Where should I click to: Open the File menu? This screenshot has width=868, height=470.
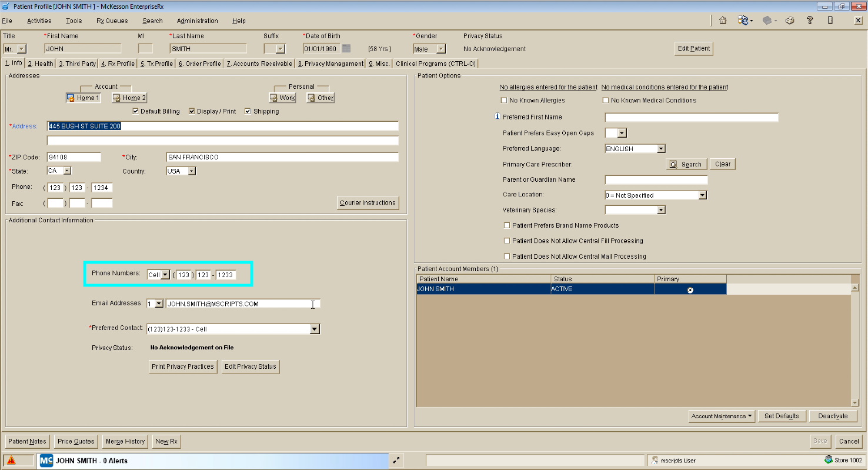[7, 21]
